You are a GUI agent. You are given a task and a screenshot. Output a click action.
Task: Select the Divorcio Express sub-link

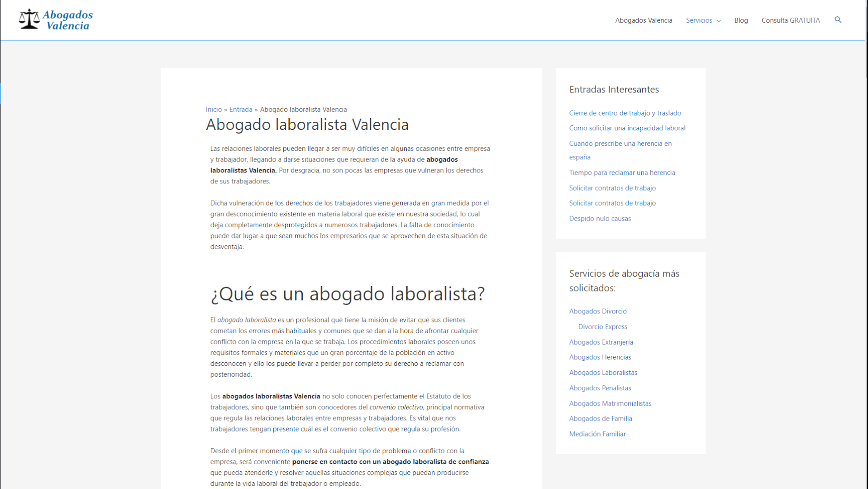(x=602, y=327)
